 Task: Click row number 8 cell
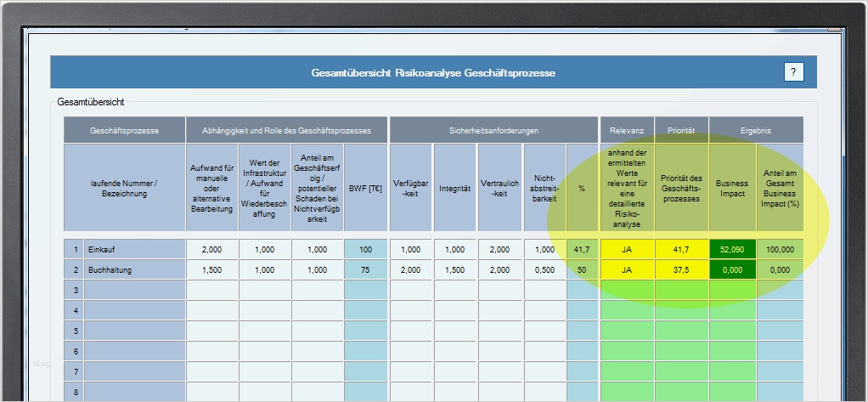[74, 392]
